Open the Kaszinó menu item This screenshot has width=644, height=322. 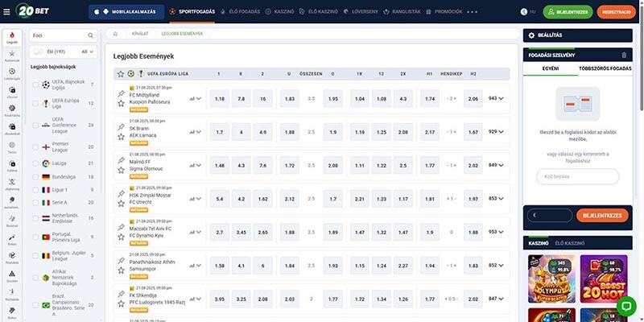pos(279,12)
